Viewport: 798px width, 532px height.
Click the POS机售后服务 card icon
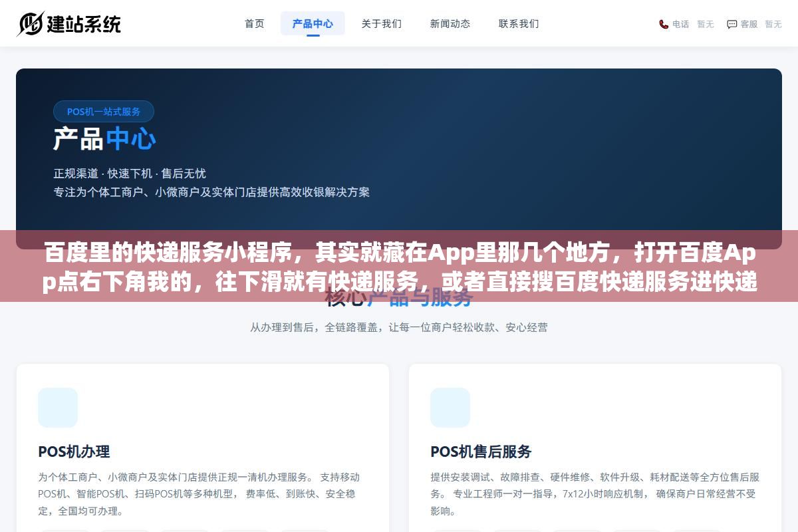(450, 408)
